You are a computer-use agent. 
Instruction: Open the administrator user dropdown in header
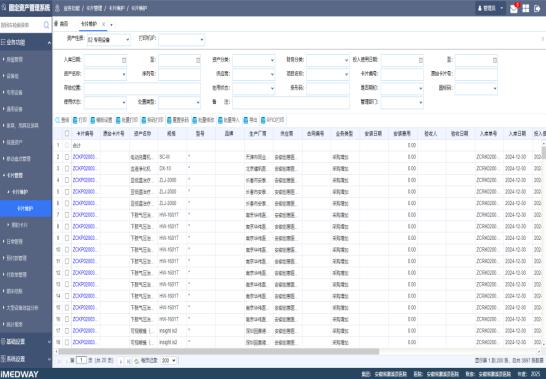point(490,8)
